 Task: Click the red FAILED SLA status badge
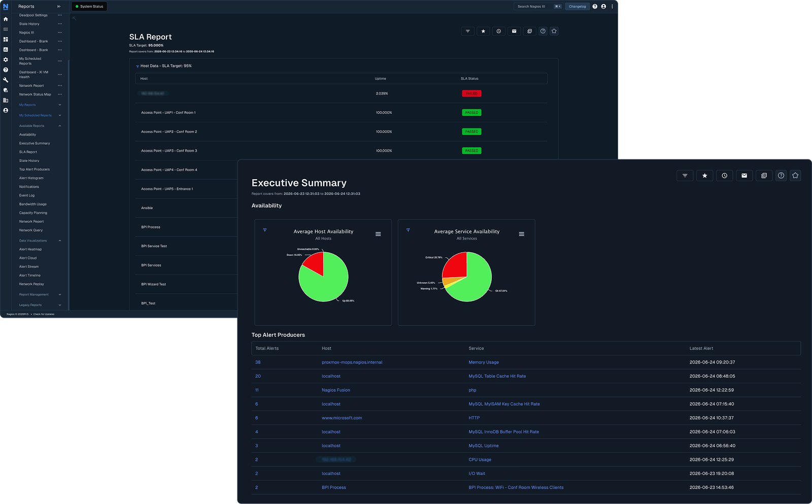[471, 93]
